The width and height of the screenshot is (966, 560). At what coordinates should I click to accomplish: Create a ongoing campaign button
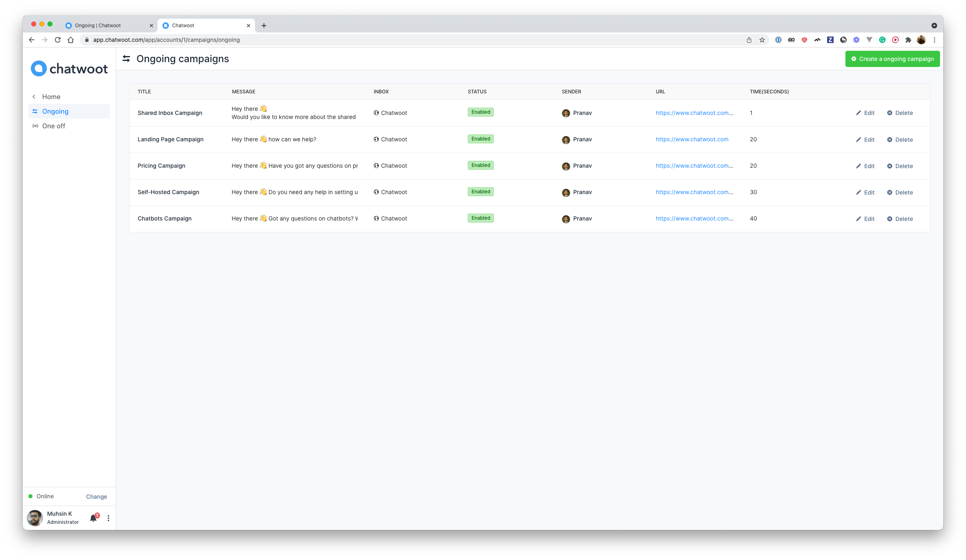[x=893, y=59]
